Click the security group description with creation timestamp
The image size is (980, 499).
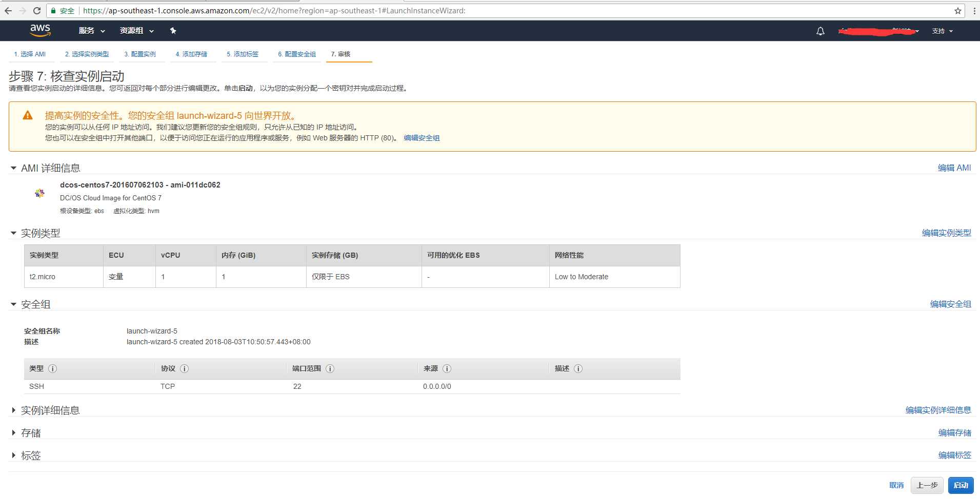[x=218, y=342]
